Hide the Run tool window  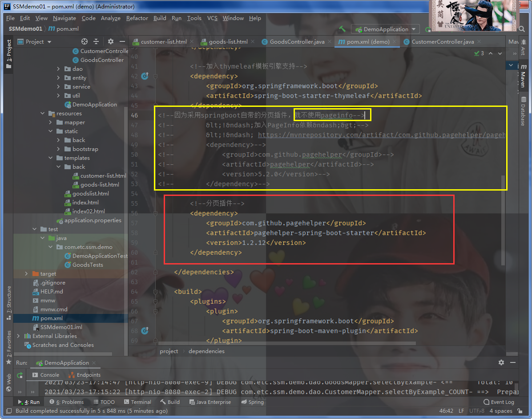point(513,362)
